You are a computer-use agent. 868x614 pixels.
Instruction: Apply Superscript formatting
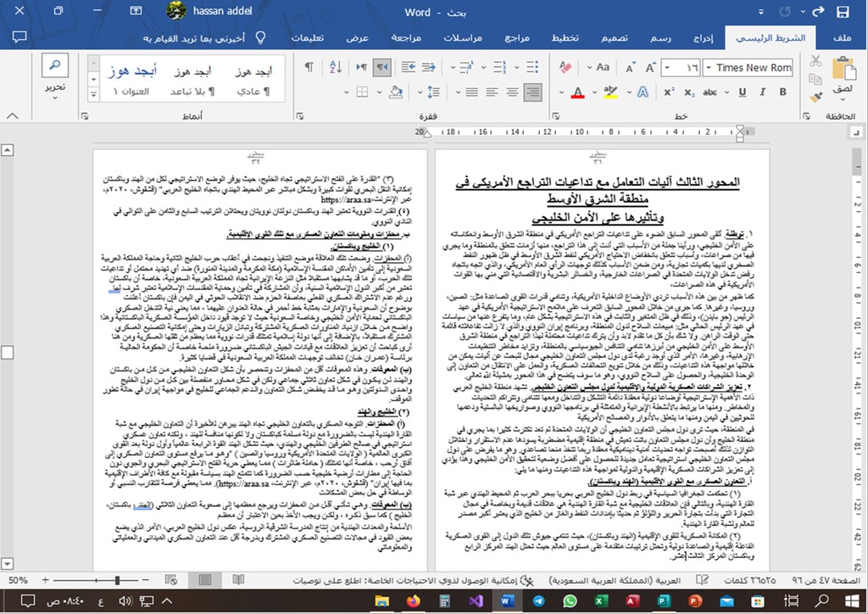pyautogui.click(x=670, y=92)
